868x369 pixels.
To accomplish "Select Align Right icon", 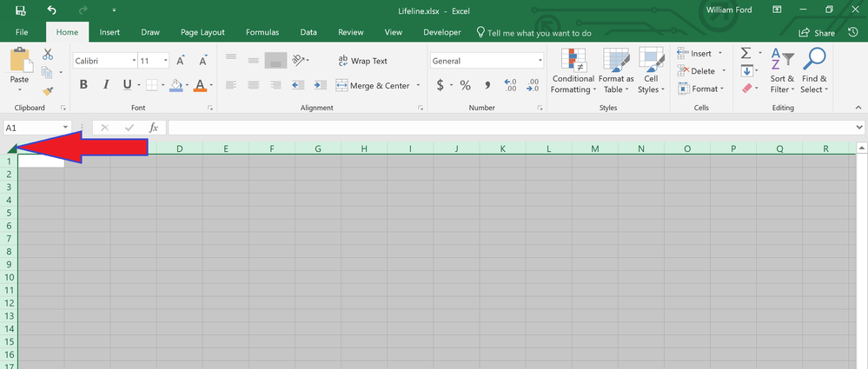I will [275, 85].
